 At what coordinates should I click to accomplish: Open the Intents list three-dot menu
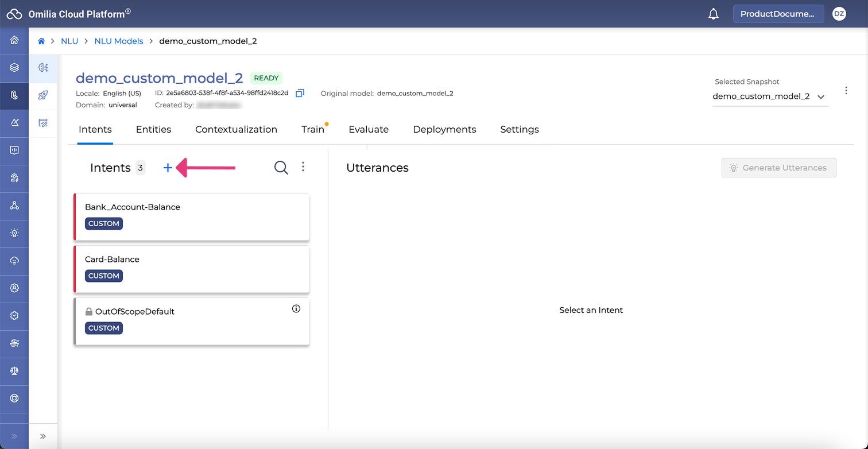303,167
